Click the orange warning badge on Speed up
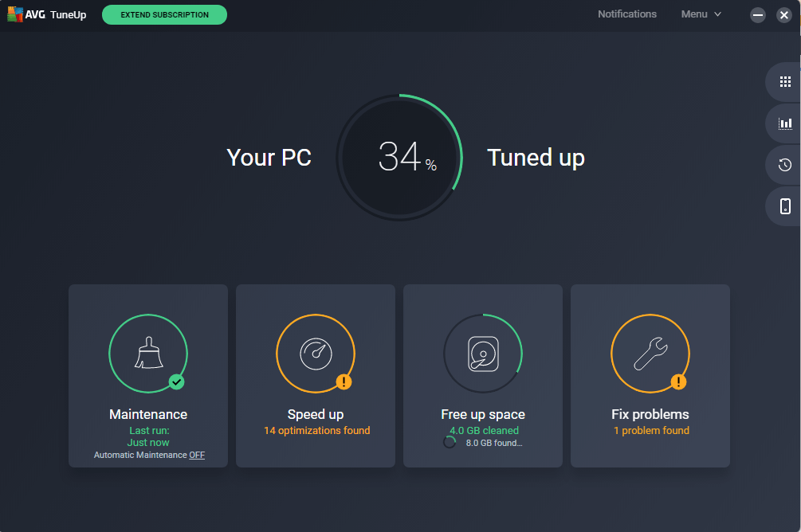 tap(344, 382)
